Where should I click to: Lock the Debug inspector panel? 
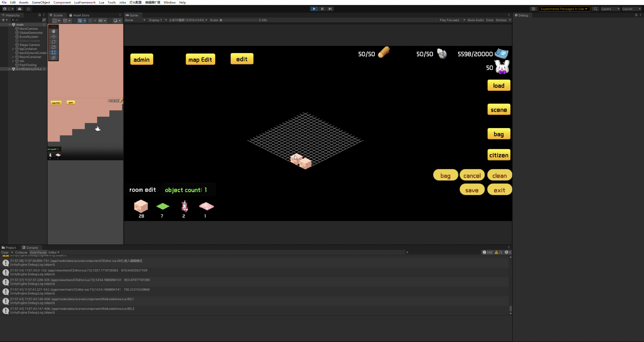(x=636, y=15)
